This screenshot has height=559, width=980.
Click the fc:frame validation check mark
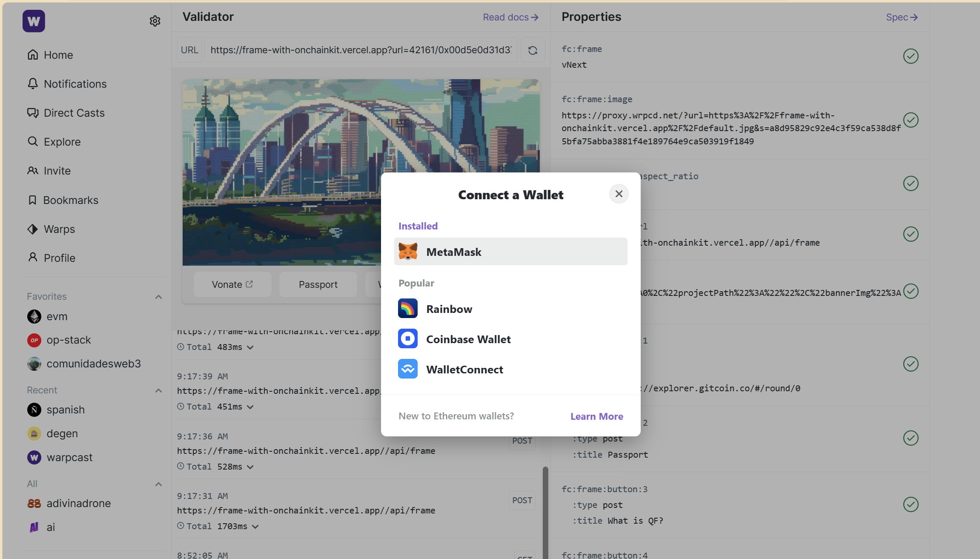pyautogui.click(x=911, y=56)
